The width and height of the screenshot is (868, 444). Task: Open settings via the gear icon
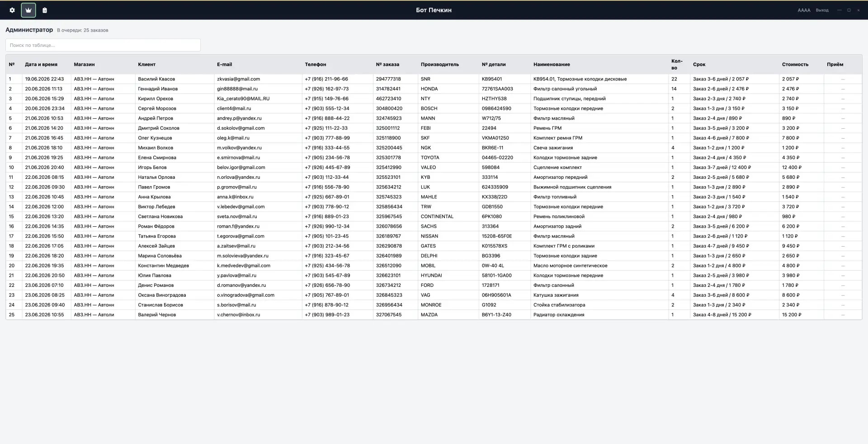12,10
